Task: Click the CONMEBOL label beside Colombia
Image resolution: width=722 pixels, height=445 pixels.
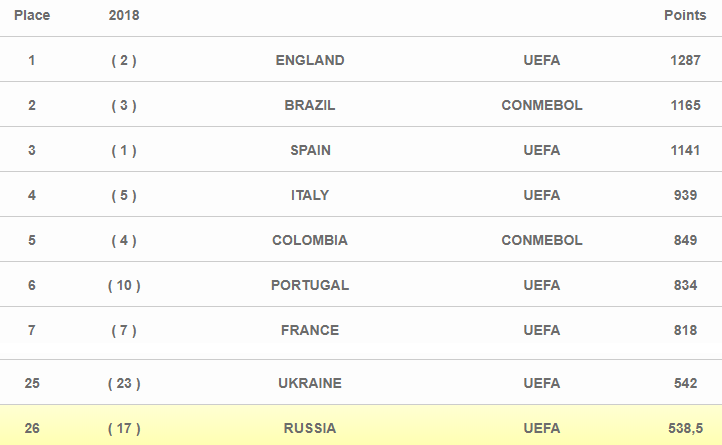Action: pos(542,240)
